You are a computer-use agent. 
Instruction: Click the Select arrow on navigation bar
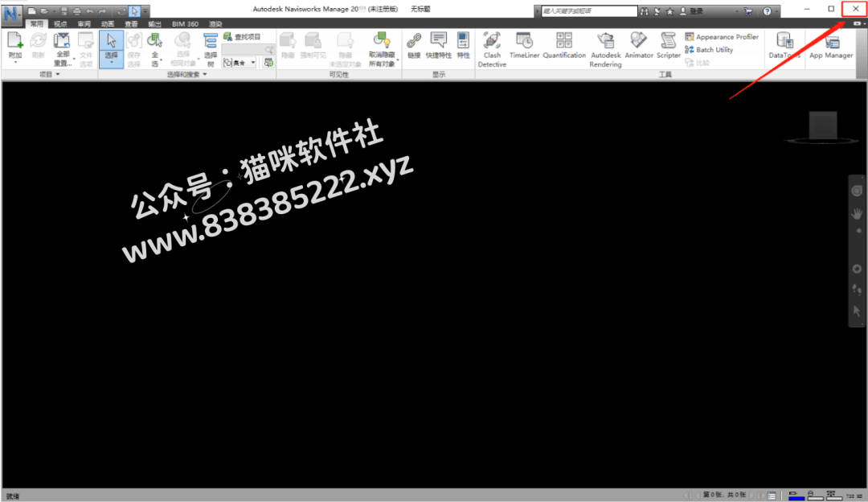point(857,311)
